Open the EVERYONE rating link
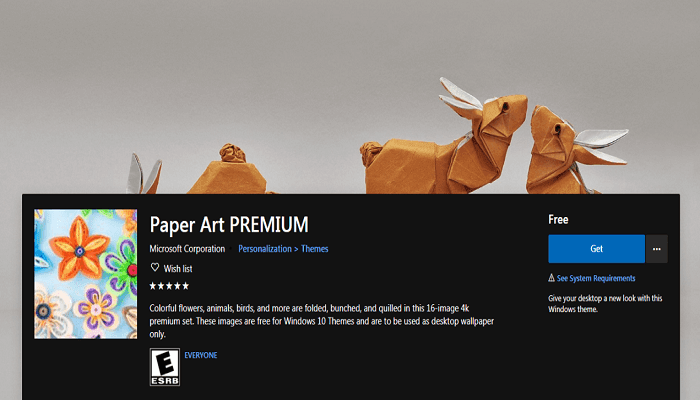 [x=201, y=355]
